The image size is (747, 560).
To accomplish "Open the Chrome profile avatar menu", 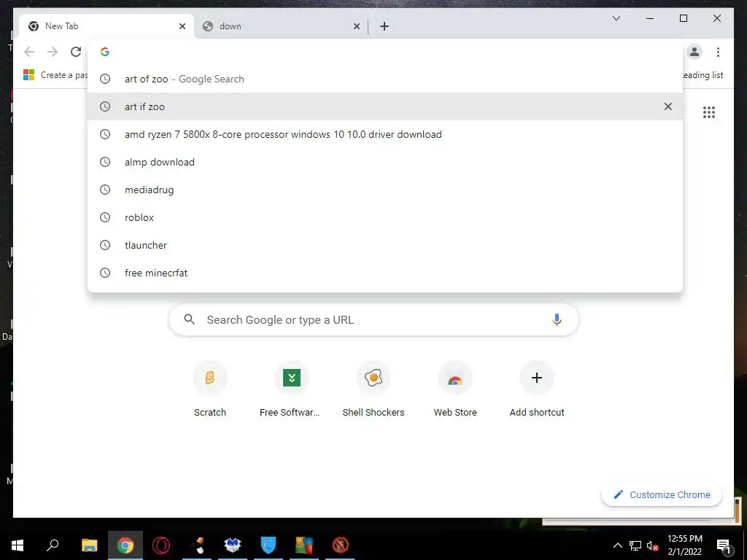I will pos(694,52).
